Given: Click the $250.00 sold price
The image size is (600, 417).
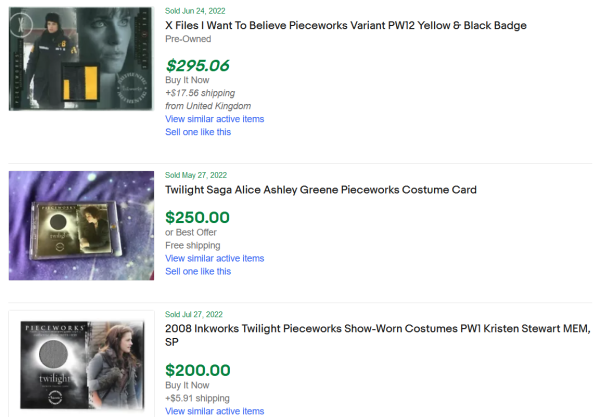Looking at the screenshot, I should pos(197,217).
